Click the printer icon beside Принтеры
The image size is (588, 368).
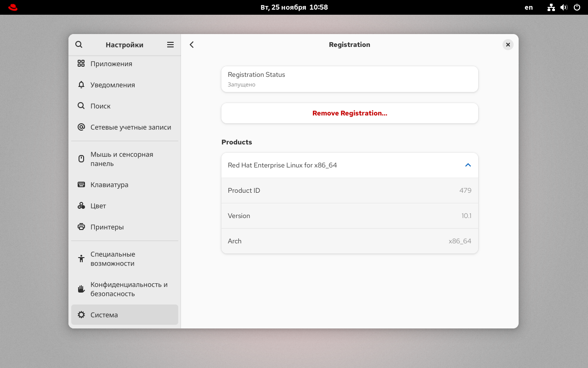(x=81, y=227)
